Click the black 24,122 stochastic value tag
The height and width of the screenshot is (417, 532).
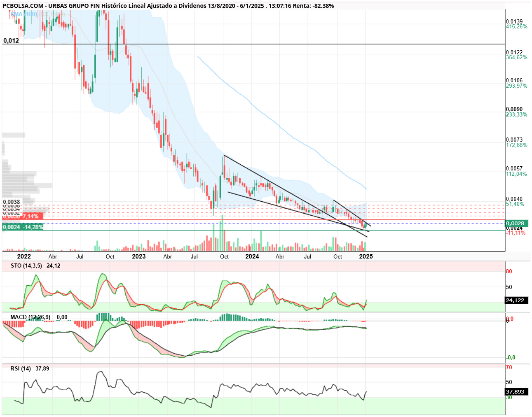517,301
